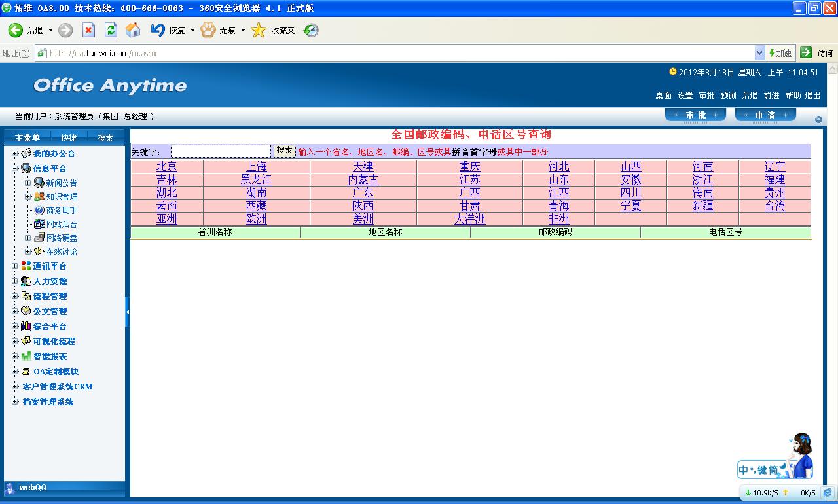Screen dimensions: 838x504
Task: Collapse the 信息平台 tree node
Action: coord(15,169)
